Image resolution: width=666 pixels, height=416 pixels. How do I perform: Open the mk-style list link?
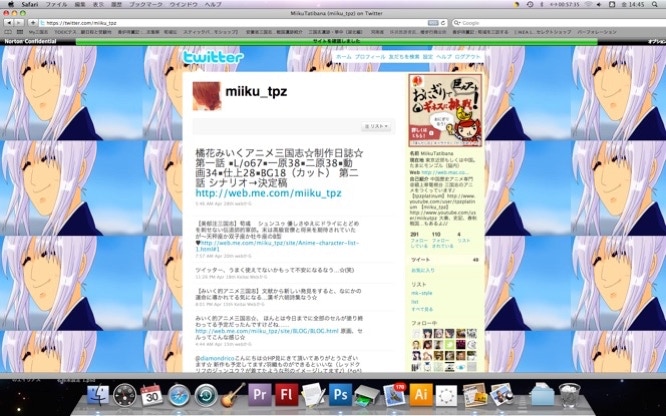421,293
